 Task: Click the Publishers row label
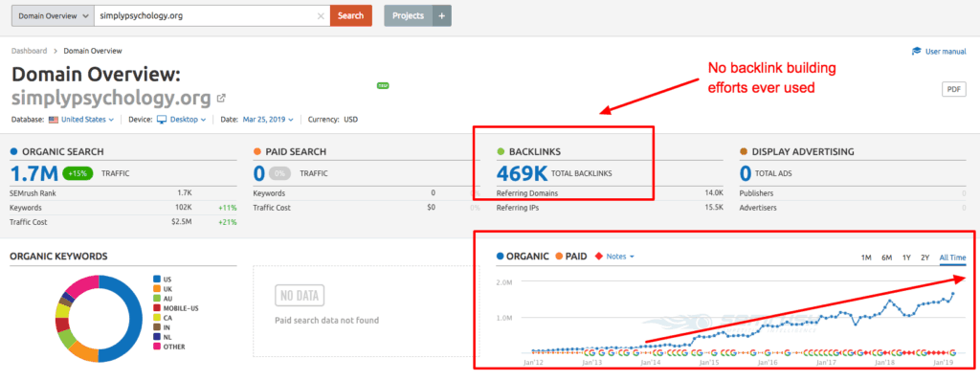point(756,193)
